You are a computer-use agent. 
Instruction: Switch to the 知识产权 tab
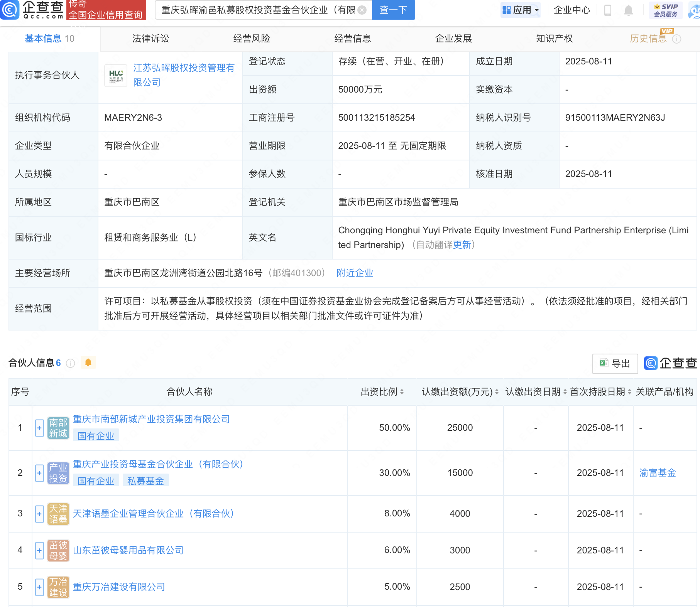(555, 39)
